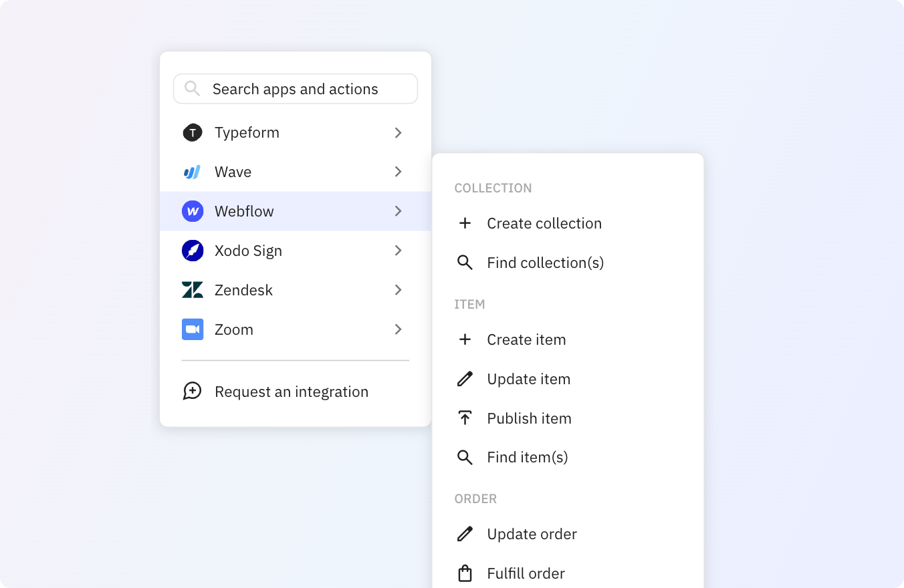Click the magnifier icon beside Find collection(s)
904x588 pixels.
point(465,263)
